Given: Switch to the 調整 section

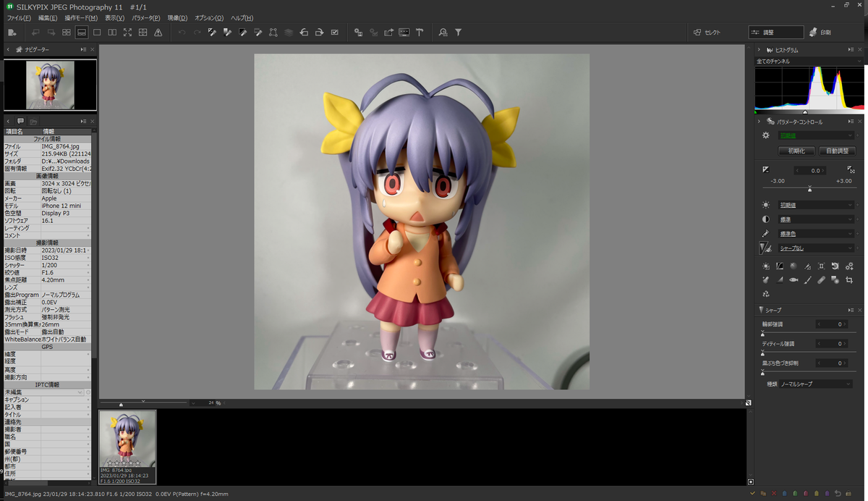Looking at the screenshot, I should (x=776, y=33).
